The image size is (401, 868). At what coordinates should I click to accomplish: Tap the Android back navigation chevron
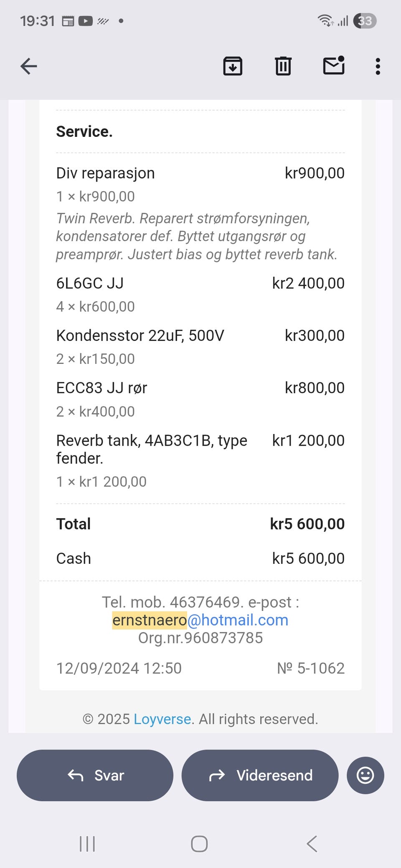pos(312,844)
